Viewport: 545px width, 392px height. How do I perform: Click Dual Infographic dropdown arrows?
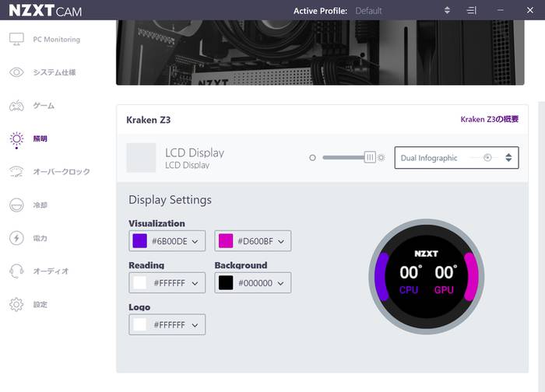click(x=508, y=158)
